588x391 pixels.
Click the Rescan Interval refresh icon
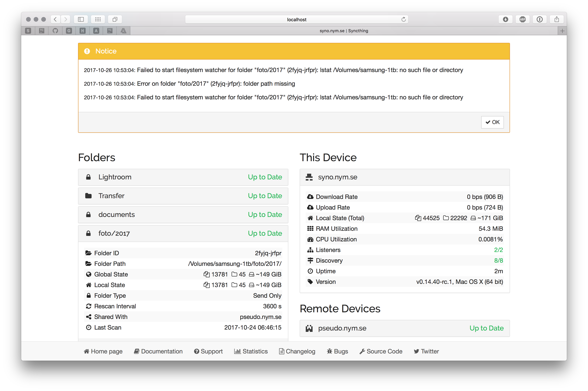point(89,306)
